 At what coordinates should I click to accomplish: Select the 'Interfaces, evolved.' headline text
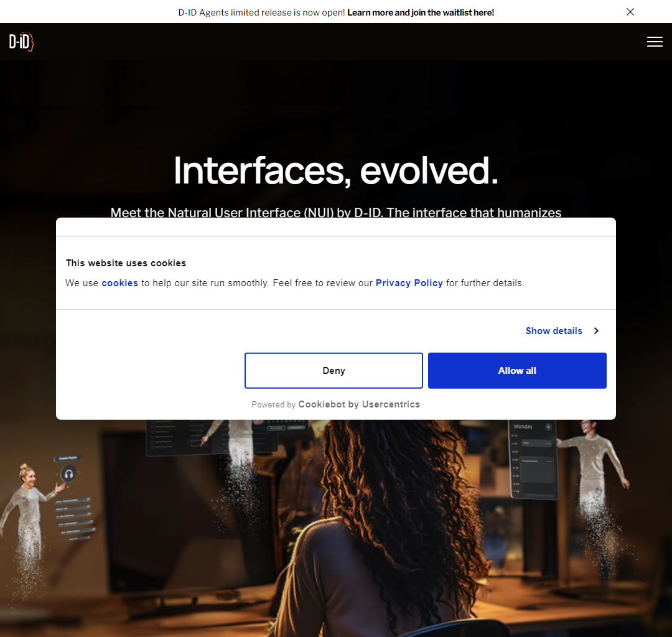tap(335, 171)
